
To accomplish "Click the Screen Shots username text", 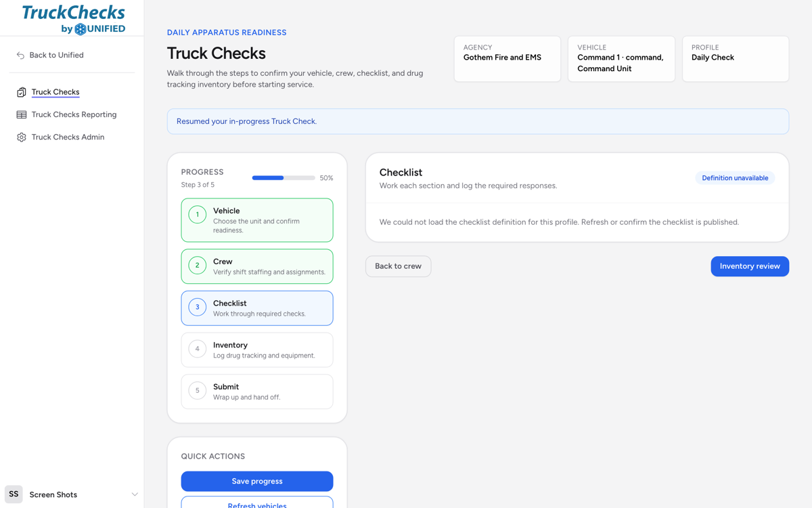I will tap(53, 494).
